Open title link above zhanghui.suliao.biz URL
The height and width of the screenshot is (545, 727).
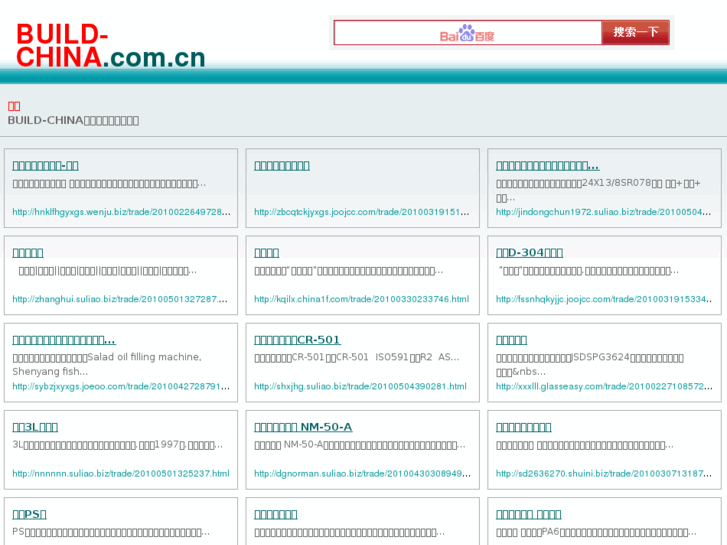28,253
